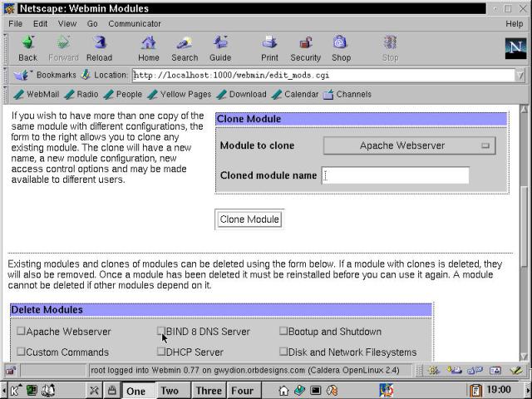Open the Module to clone dropdown
This screenshot has height=399, width=532.
tap(408, 145)
